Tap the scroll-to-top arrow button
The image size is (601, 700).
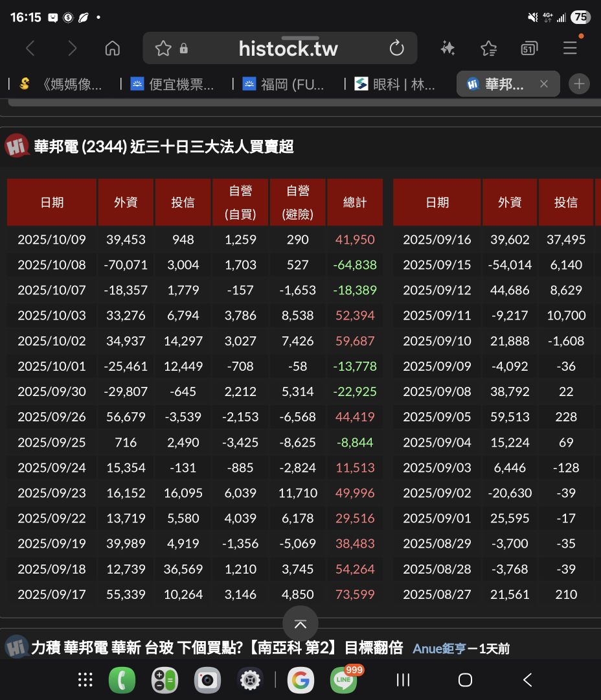pyautogui.click(x=300, y=624)
